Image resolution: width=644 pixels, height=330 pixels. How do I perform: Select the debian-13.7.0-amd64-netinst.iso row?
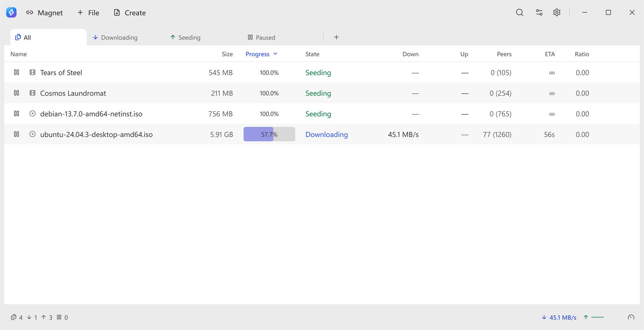tap(322, 114)
